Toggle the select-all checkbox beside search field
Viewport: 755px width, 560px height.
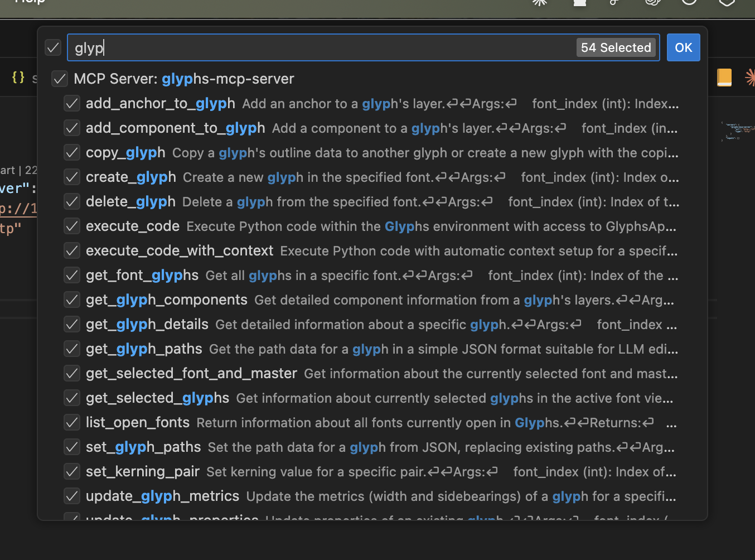coord(53,48)
